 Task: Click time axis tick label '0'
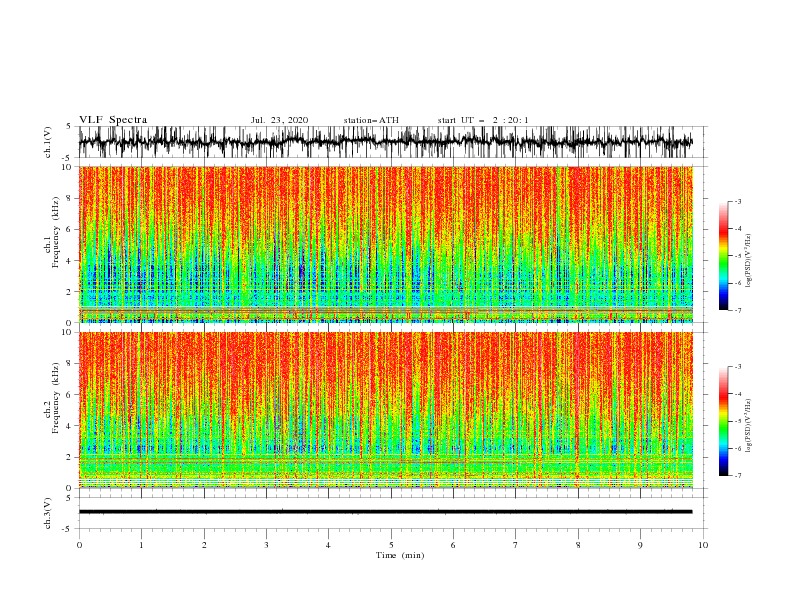click(x=79, y=545)
